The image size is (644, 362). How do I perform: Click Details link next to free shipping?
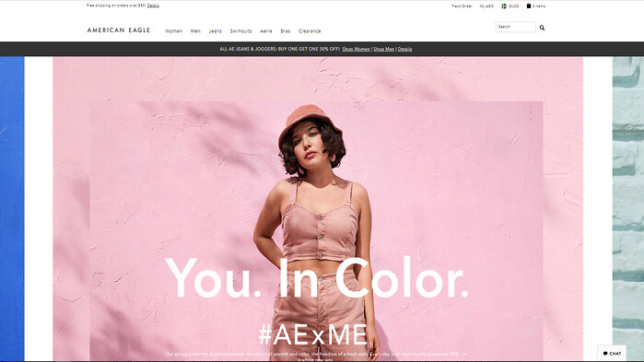[x=153, y=6]
